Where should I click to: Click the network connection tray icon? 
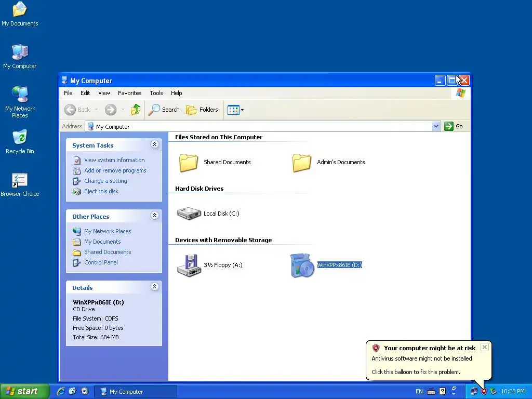(474, 392)
